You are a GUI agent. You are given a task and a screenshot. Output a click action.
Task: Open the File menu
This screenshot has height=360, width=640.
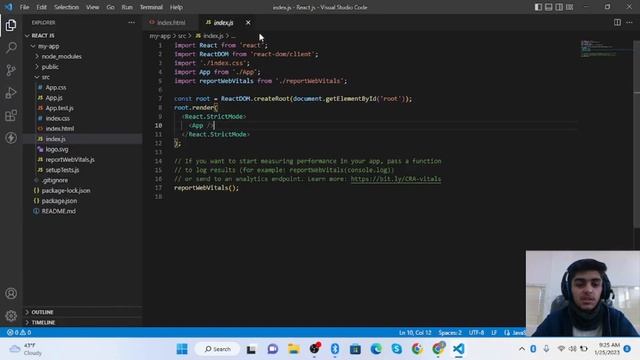click(x=24, y=7)
